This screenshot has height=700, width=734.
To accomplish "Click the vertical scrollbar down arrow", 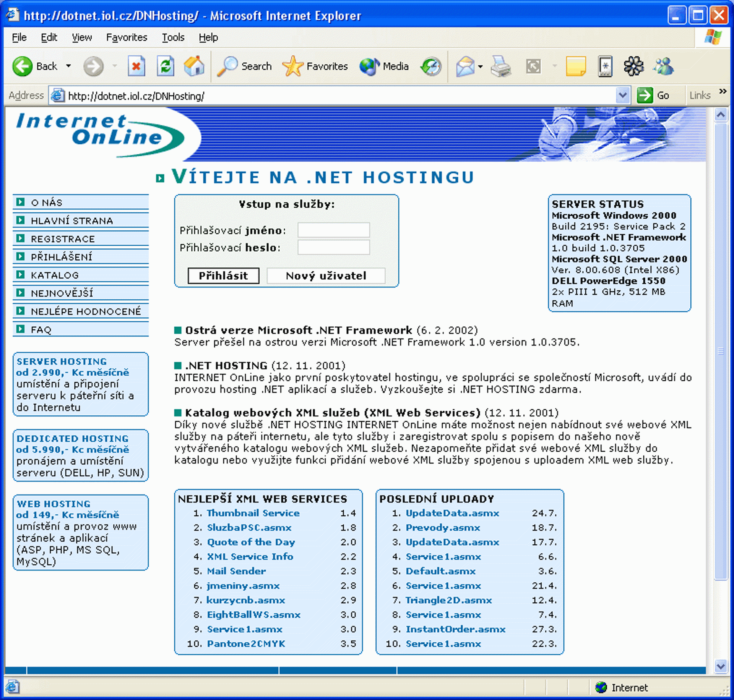I will pos(721,666).
